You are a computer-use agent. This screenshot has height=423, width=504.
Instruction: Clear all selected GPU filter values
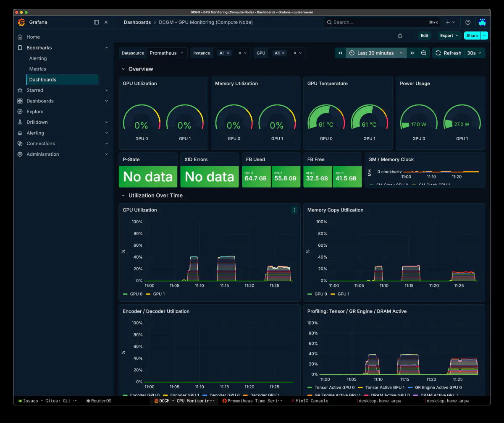click(x=295, y=53)
